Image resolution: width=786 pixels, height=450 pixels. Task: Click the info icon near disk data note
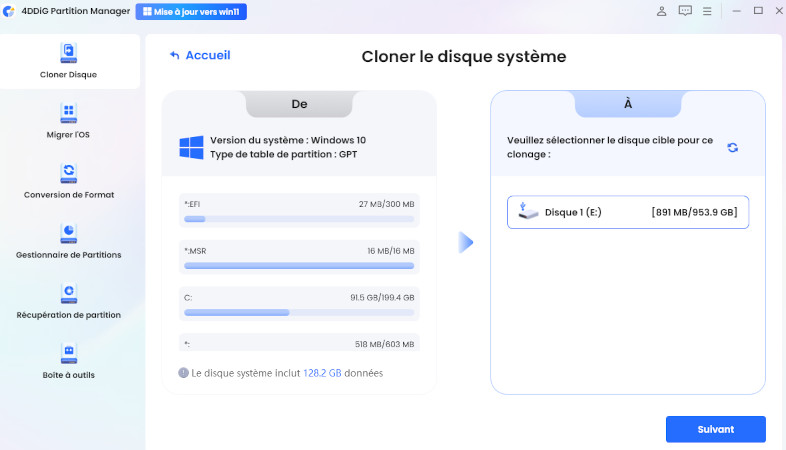coord(183,373)
